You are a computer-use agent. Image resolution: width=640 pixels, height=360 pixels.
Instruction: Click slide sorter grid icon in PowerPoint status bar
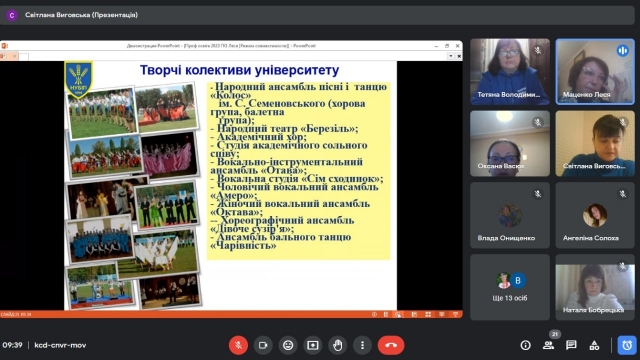(428, 314)
